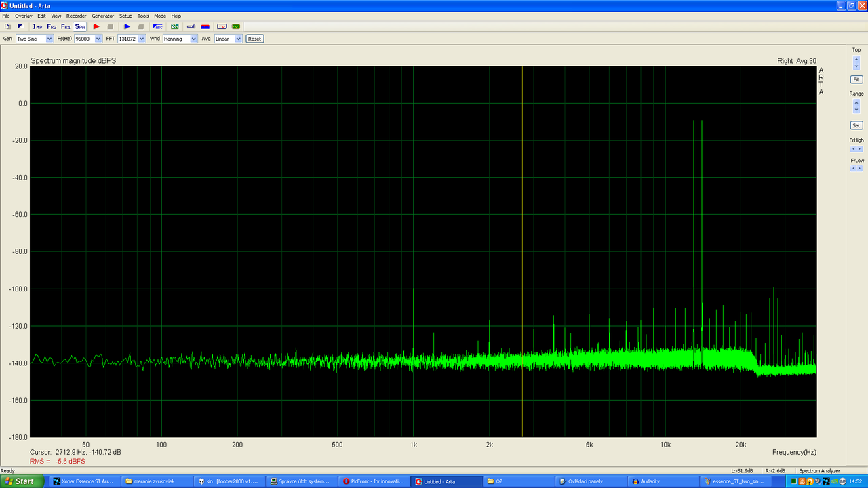Switch to Fr2 dual-channel frequency response mode

coord(52,26)
